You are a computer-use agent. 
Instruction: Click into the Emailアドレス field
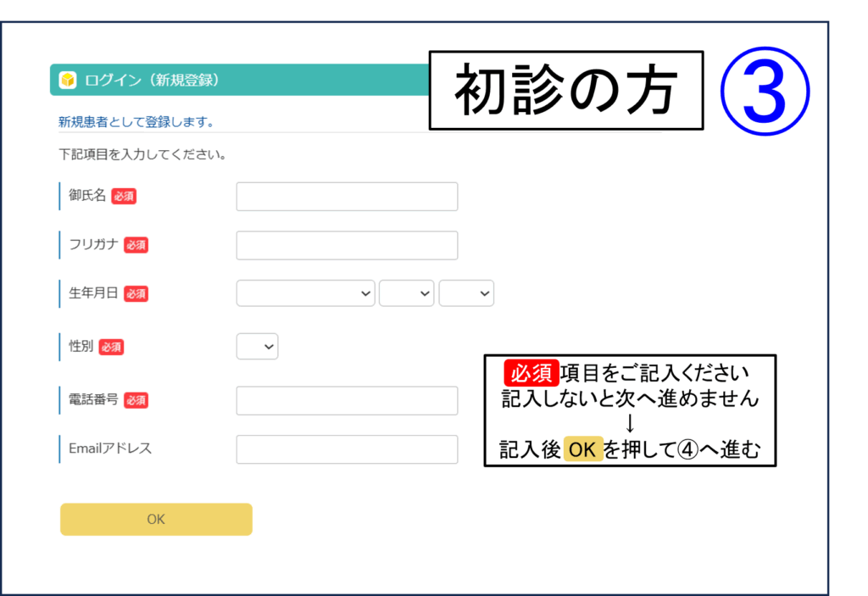(x=347, y=449)
